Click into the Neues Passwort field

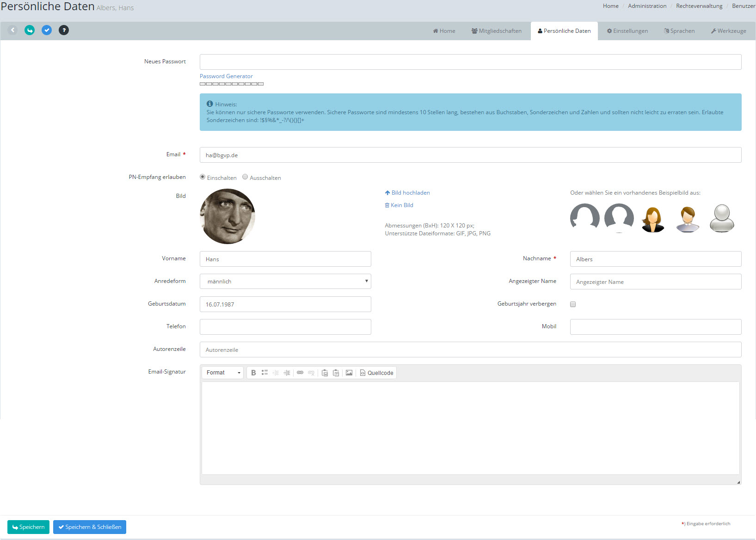[470, 62]
